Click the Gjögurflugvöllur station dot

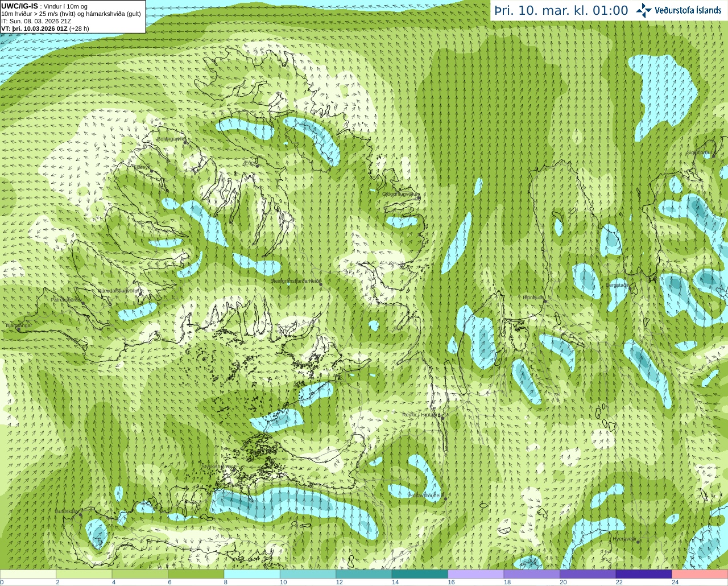419,197
